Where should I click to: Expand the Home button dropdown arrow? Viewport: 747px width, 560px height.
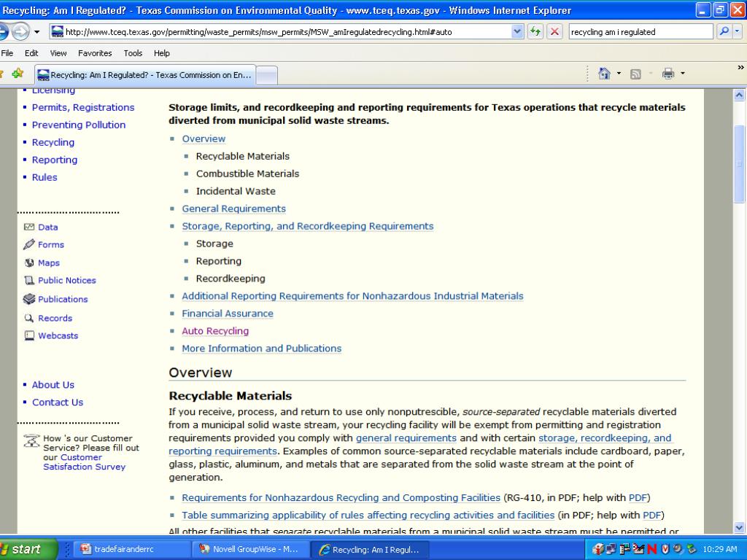point(619,74)
